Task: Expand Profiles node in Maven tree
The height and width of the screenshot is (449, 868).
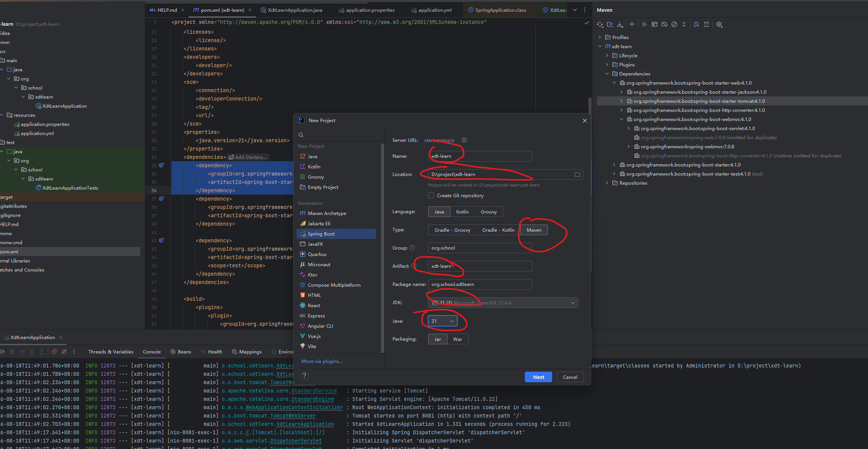Action: (x=600, y=37)
